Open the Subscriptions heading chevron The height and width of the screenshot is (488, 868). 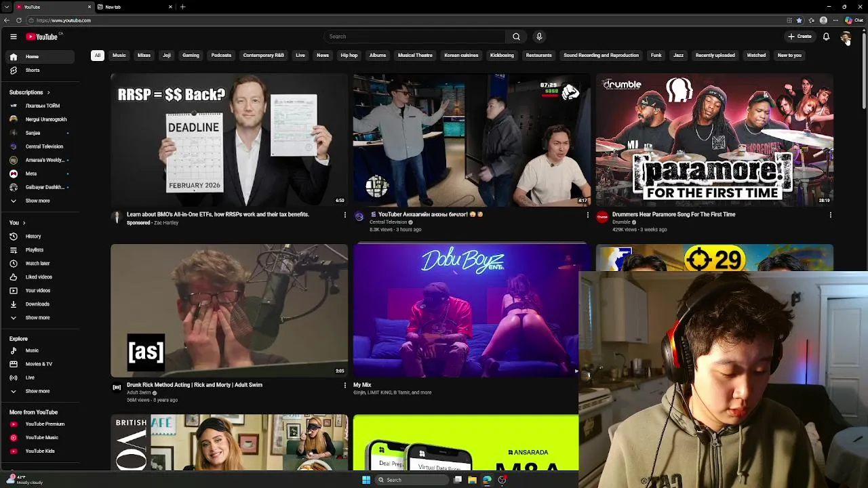tap(48, 92)
